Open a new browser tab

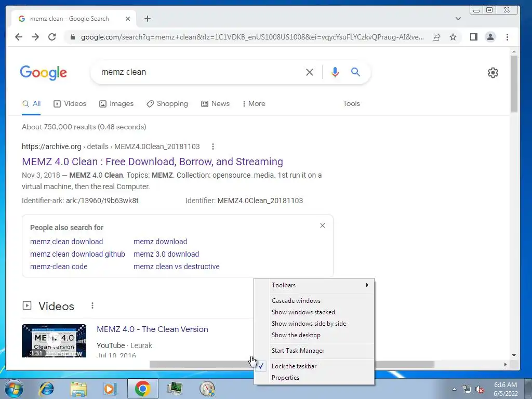tap(147, 19)
